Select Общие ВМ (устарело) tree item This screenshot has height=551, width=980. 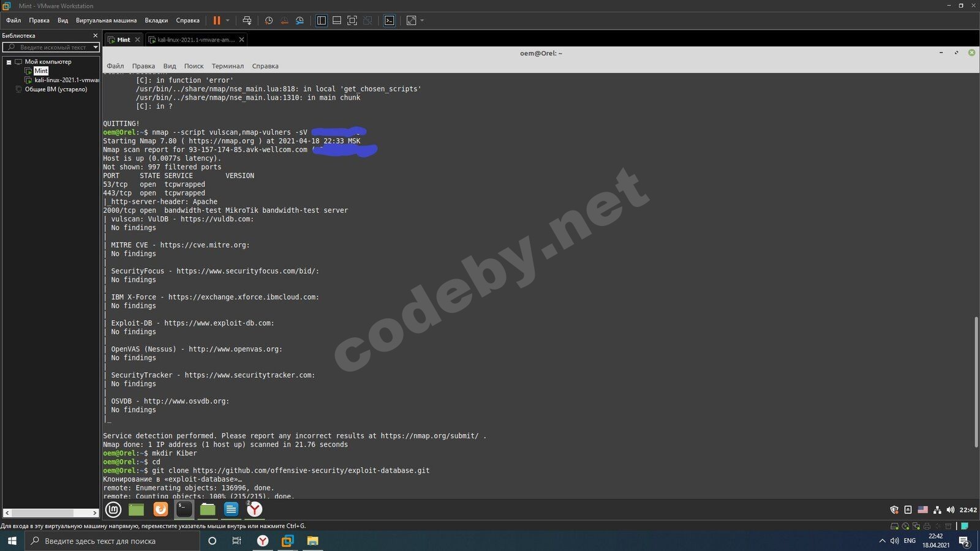click(x=56, y=89)
